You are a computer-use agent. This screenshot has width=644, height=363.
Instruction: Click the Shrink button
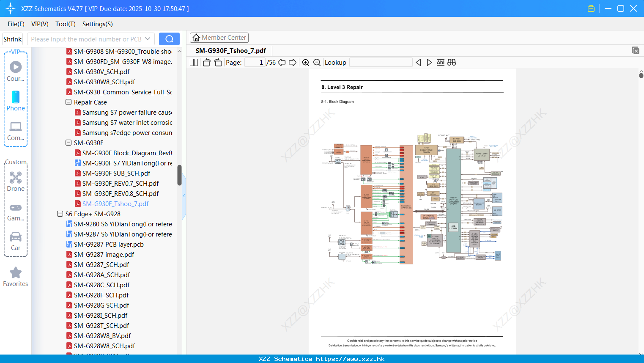pos(13,39)
